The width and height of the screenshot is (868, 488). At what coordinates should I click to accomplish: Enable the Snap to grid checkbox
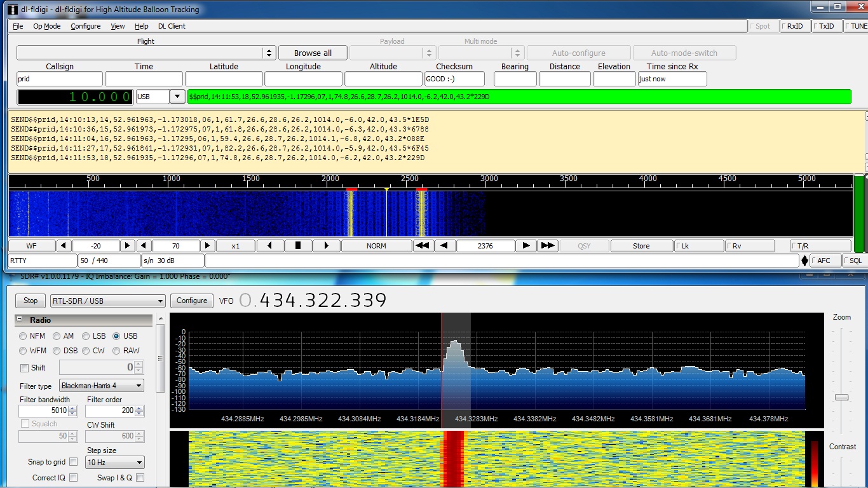[74, 462]
